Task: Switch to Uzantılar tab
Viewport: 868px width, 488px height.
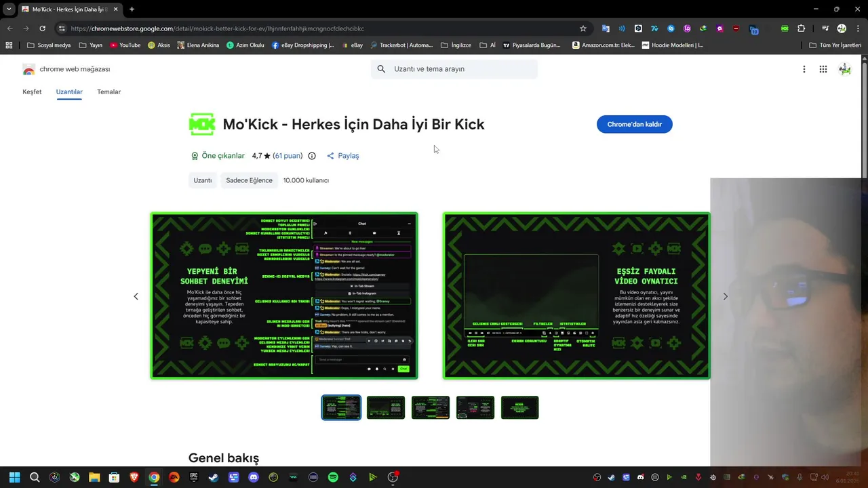Action: (x=69, y=91)
